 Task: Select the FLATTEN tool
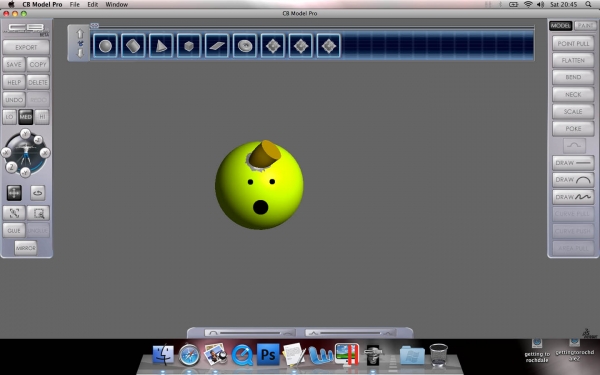click(573, 60)
